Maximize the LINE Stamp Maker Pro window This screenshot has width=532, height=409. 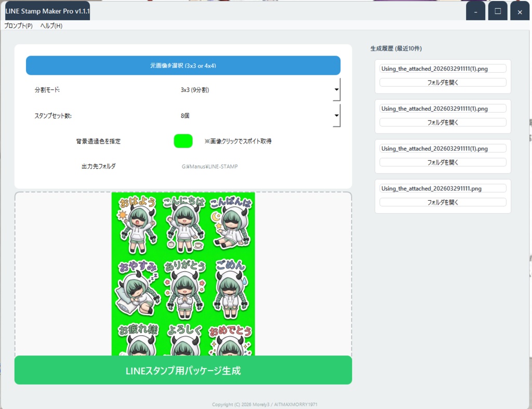[498, 10]
